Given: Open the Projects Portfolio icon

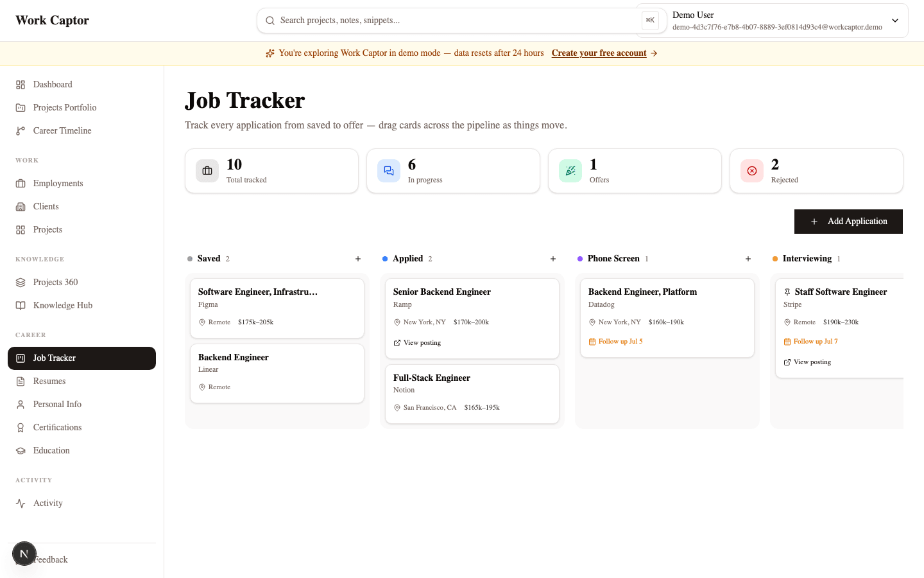Looking at the screenshot, I should pos(21,108).
